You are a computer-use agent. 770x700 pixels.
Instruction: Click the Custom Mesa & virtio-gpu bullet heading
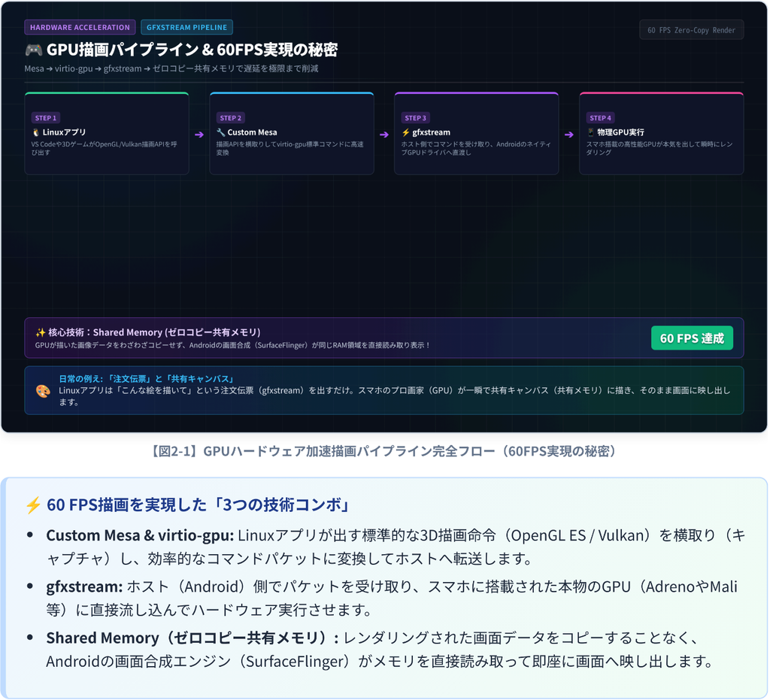click(x=140, y=535)
